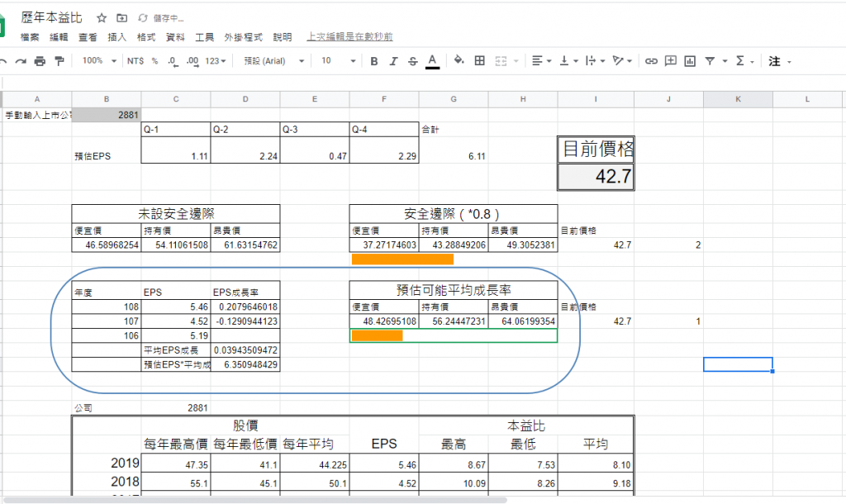This screenshot has height=504, width=846.
Task: Open the borders tool
Action: (479, 61)
